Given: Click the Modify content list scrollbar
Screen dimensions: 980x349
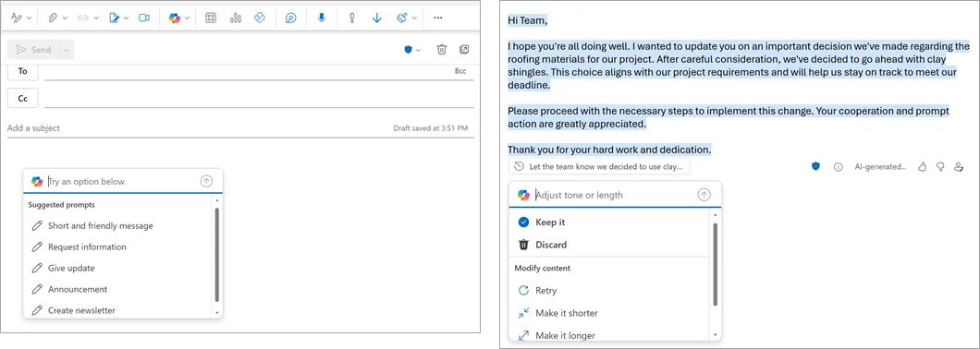Looking at the screenshot, I should click(715, 265).
